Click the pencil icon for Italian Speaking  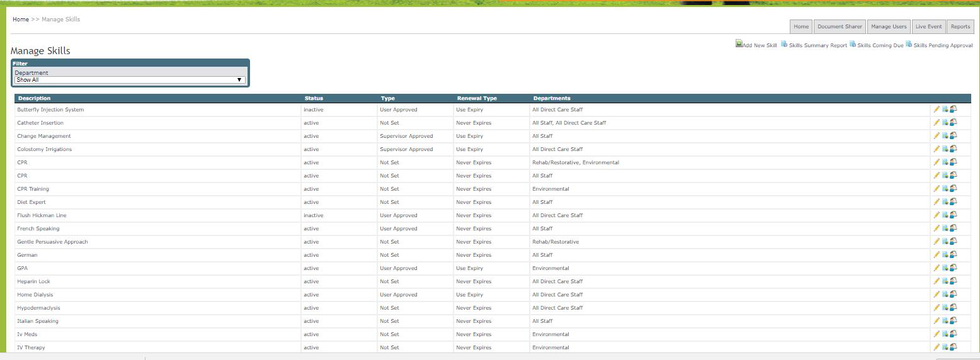[x=937, y=321]
